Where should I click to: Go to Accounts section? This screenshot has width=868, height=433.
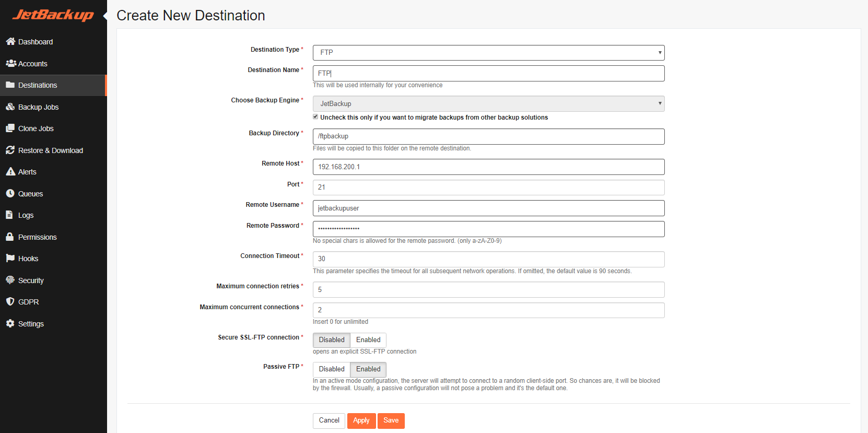click(x=53, y=64)
